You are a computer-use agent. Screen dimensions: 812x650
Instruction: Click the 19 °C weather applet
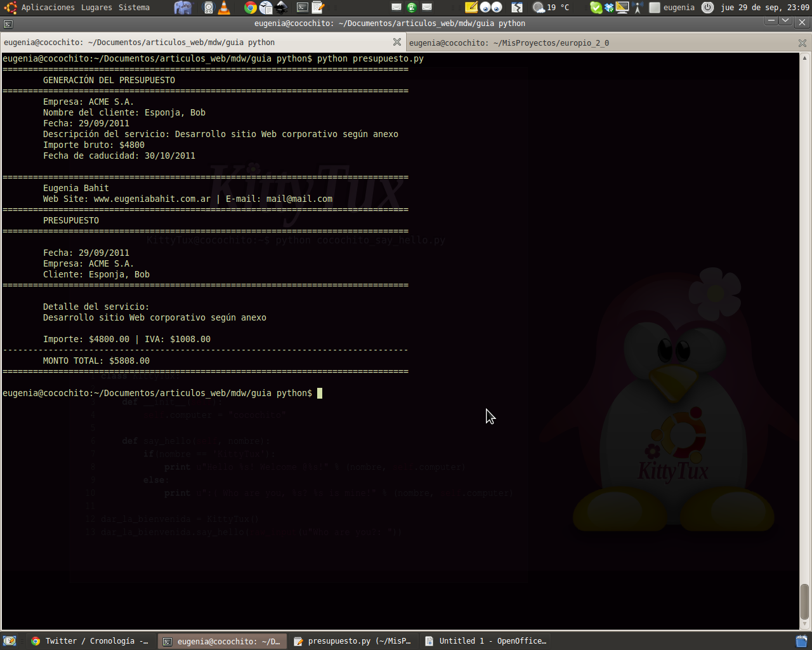551,8
